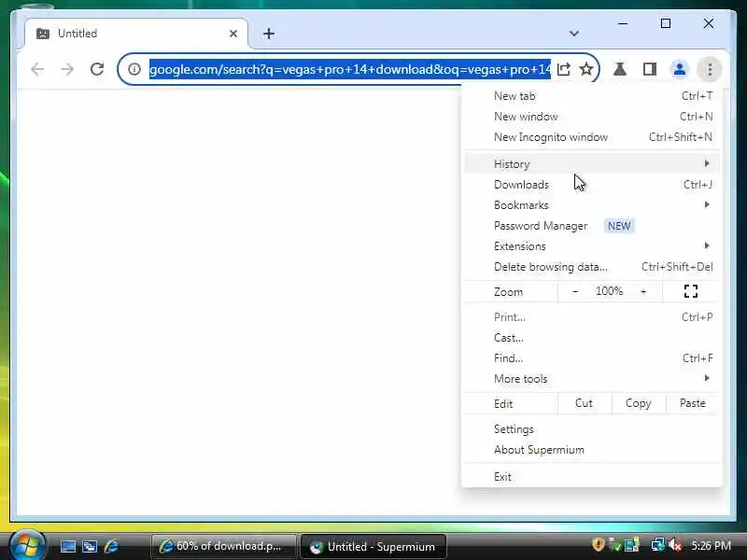Select Find from the menu
Image resolution: width=747 pixels, height=560 pixels.
(x=591, y=358)
